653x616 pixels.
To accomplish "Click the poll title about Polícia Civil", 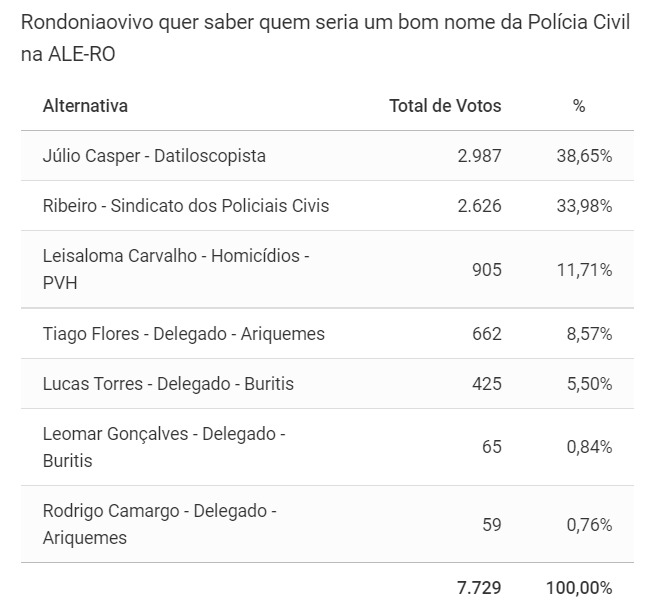I will 325,38.
